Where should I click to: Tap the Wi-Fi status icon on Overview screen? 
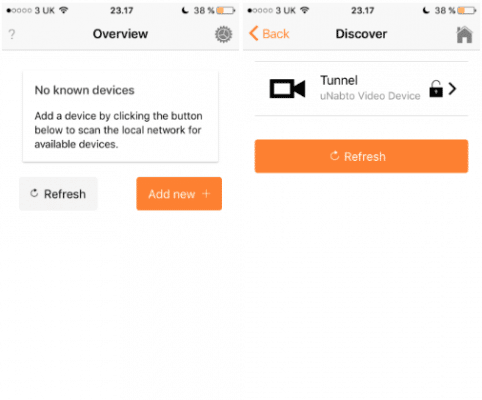pyautogui.click(x=64, y=10)
